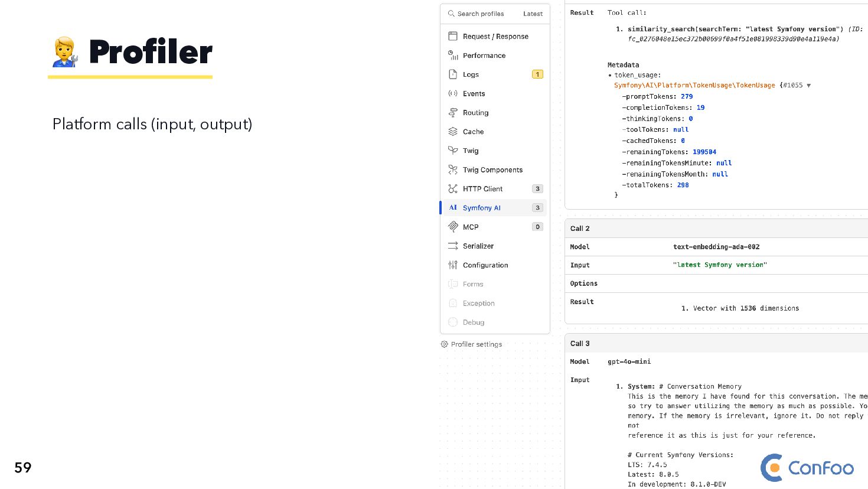Click the Call 2 header
Image resolution: width=868 pixels, height=489 pixels.
click(x=716, y=229)
